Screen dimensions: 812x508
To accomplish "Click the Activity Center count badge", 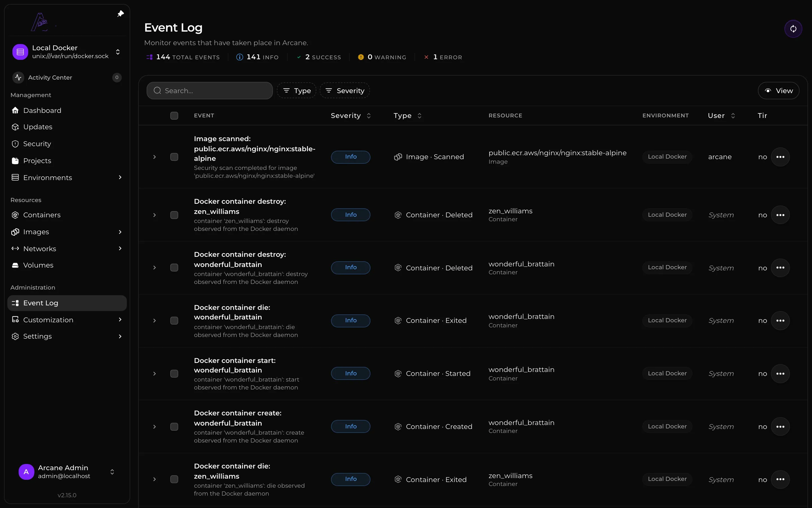I will pyautogui.click(x=117, y=77).
